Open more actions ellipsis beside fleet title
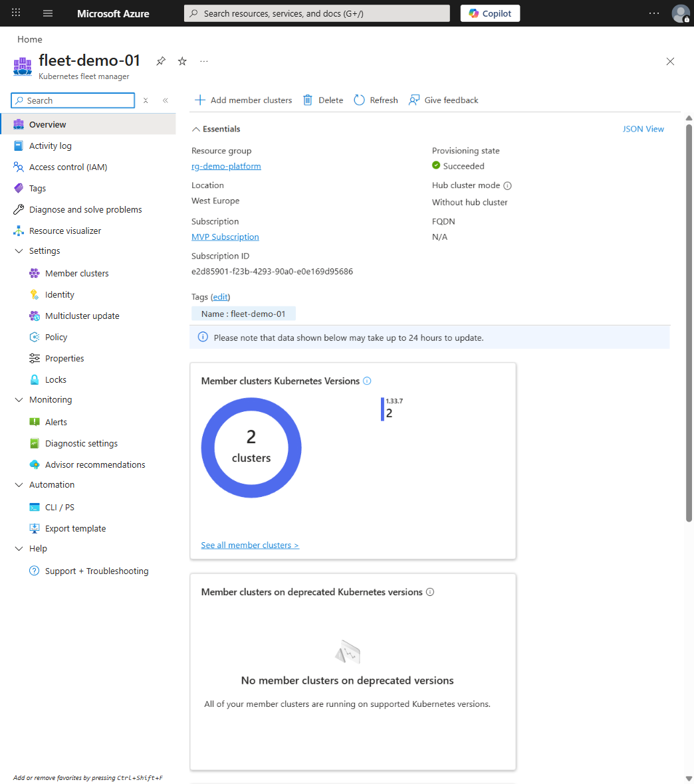This screenshot has width=694, height=784. (x=203, y=61)
